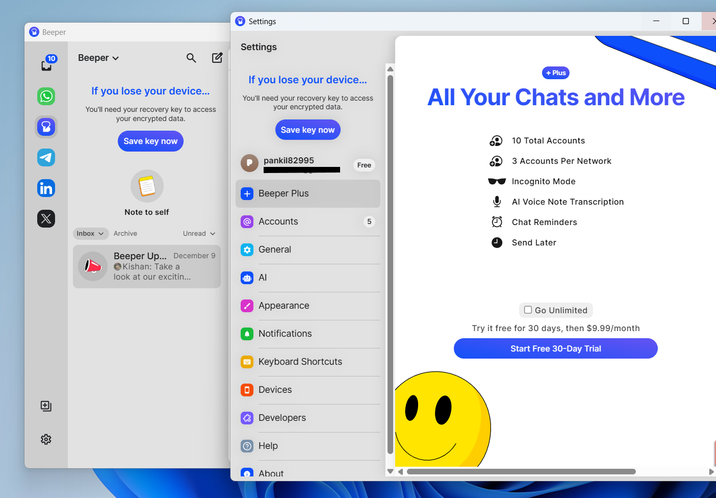Open Keyboard Shortcuts settings section
716x498 pixels.
pyautogui.click(x=300, y=362)
